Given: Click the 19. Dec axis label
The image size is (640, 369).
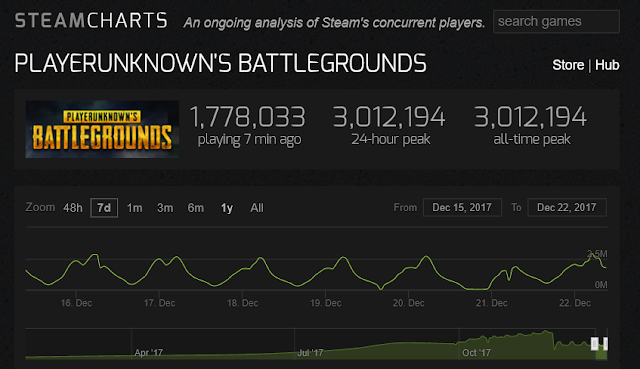Looking at the screenshot, I should [325, 303].
